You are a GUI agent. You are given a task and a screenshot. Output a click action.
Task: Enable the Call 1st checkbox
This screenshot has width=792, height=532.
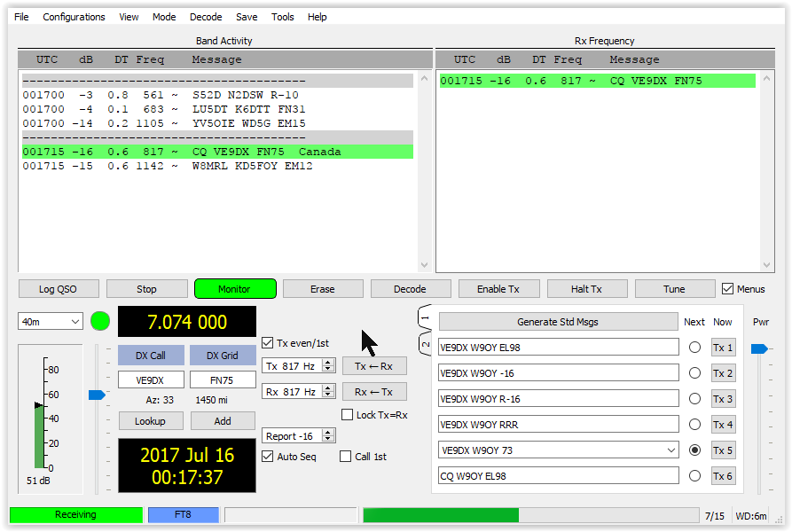346,456
